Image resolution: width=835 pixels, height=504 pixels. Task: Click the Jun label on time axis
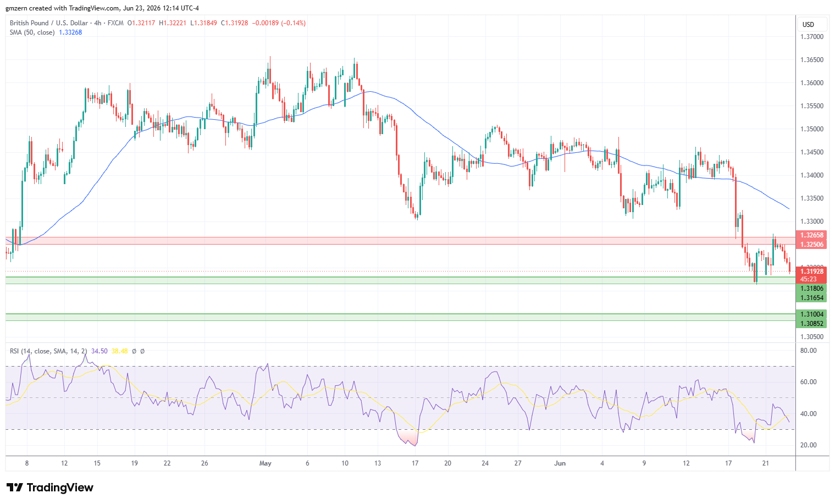pyautogui.click(x=560, y=463)
